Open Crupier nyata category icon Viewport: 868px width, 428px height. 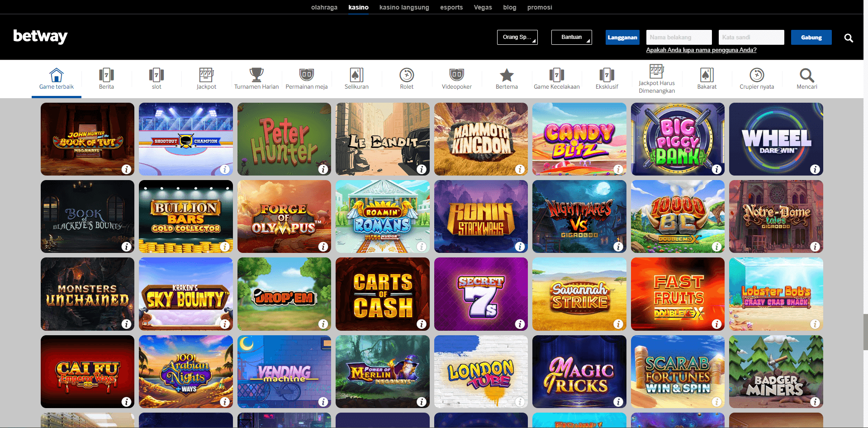[x=757, y=75]
